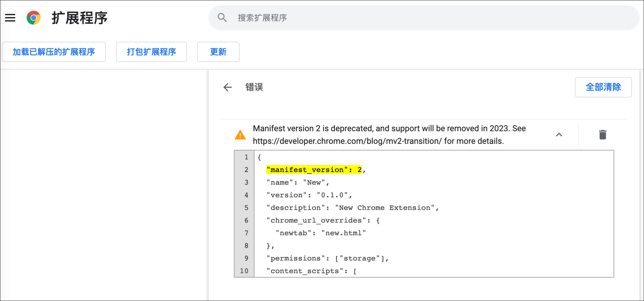This screenshot has width=644, height=301.
Task: Open the mv2-transition developer link
Action: point(345,141)
